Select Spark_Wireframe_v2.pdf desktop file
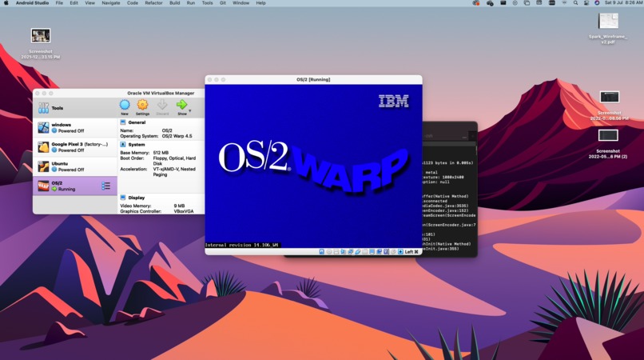The height and width of the screenshot is (360, 644). (608, 28)
